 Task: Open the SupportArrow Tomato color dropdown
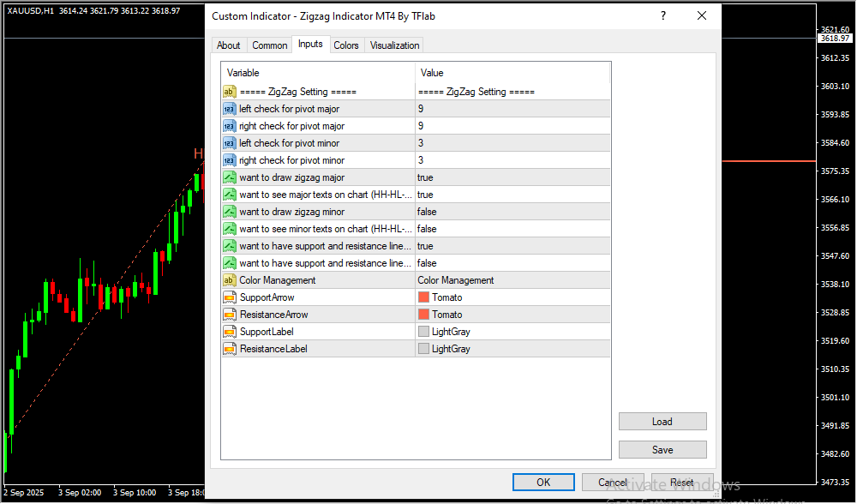(x=512, y=297)
